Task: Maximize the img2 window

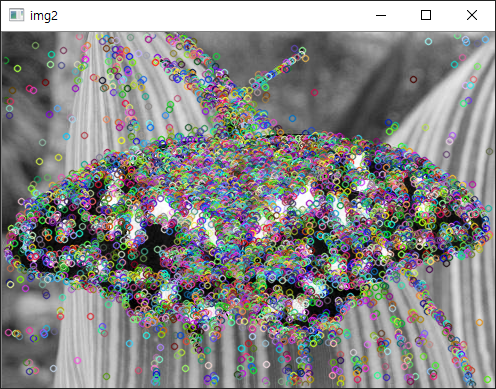Action: (x=426, y=15)
